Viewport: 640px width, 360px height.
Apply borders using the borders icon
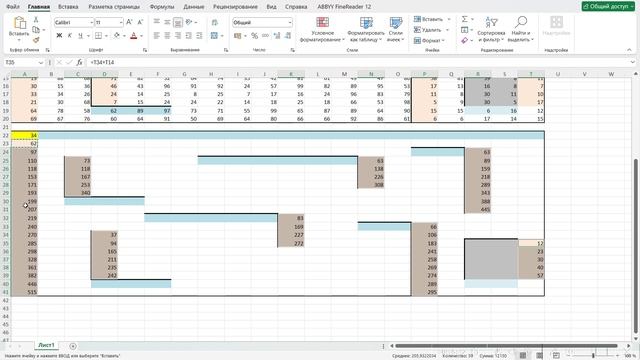(98, 36)
